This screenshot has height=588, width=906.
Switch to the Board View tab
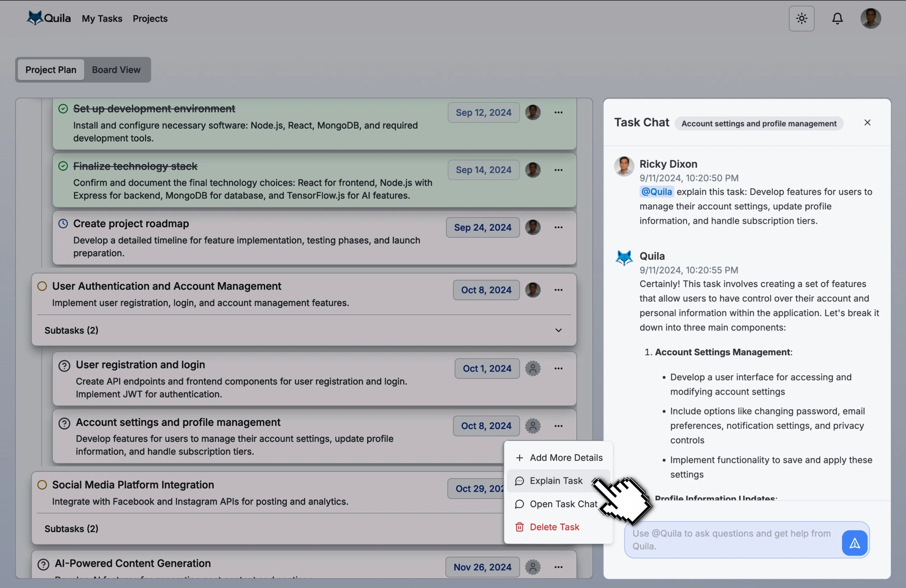(116, 69)
